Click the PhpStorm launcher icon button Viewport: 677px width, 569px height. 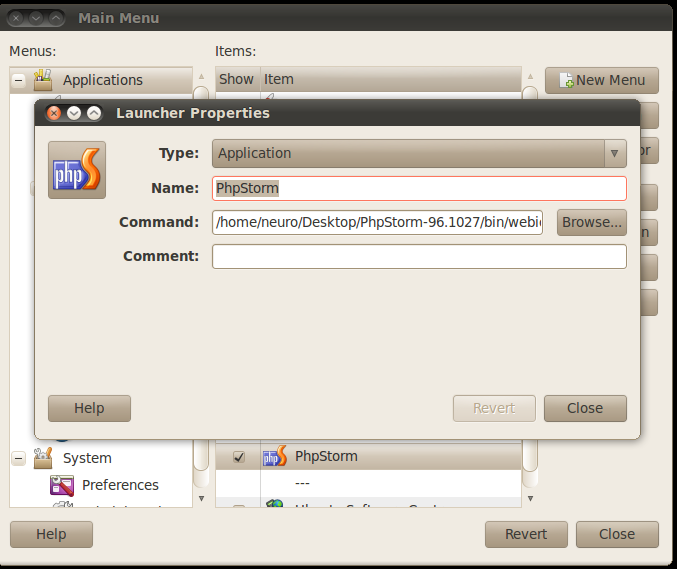[77, 170]
